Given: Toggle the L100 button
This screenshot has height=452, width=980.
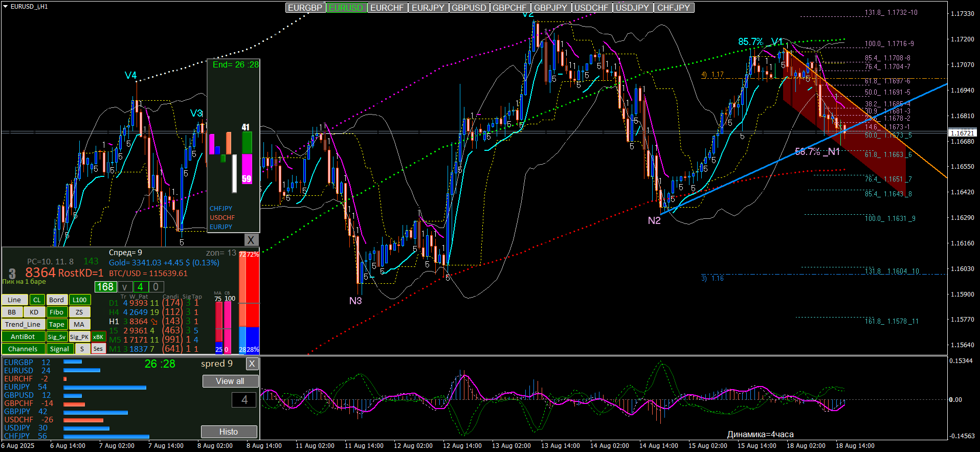Looking at the screenshot, I should [x=79, y=300].
